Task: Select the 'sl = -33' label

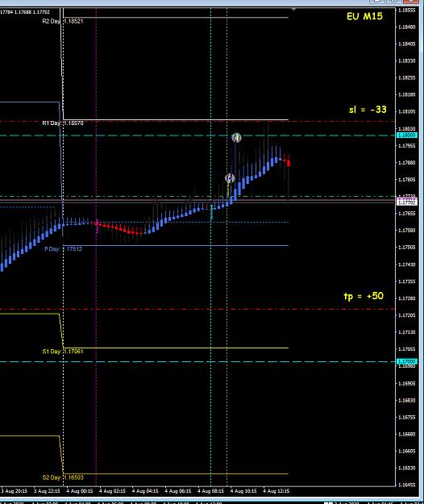Action: coord(368,110)
